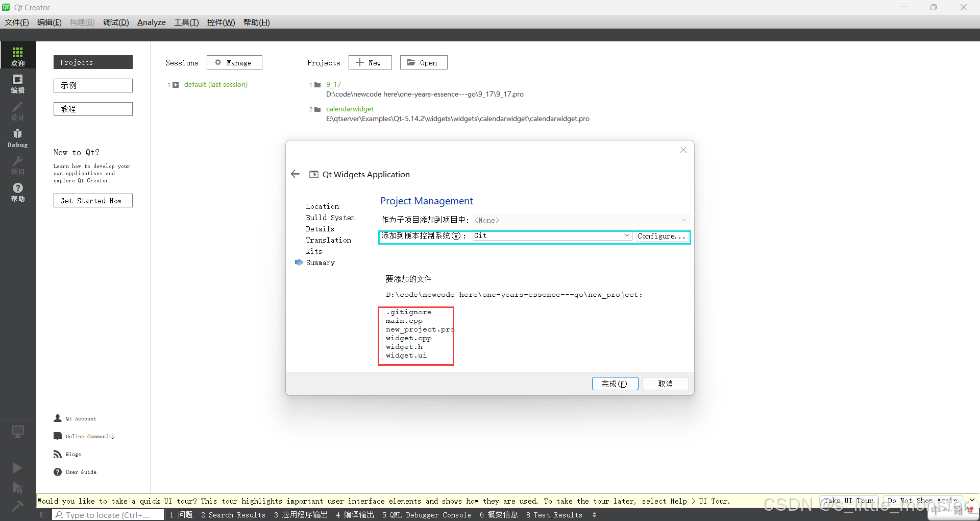Click the widget.h file entry
This screenshot has height=521, width=980.
[404, 347]
